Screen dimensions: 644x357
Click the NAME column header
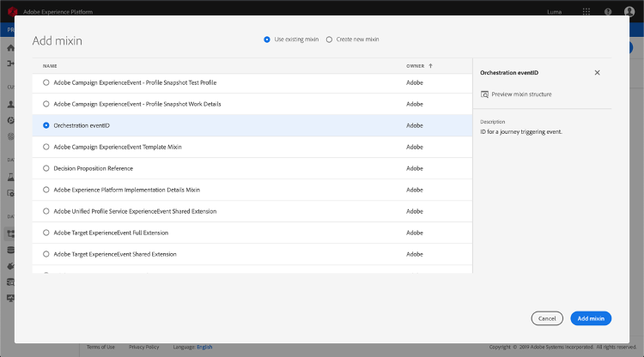pyautogui.click(x=50, y=66)
